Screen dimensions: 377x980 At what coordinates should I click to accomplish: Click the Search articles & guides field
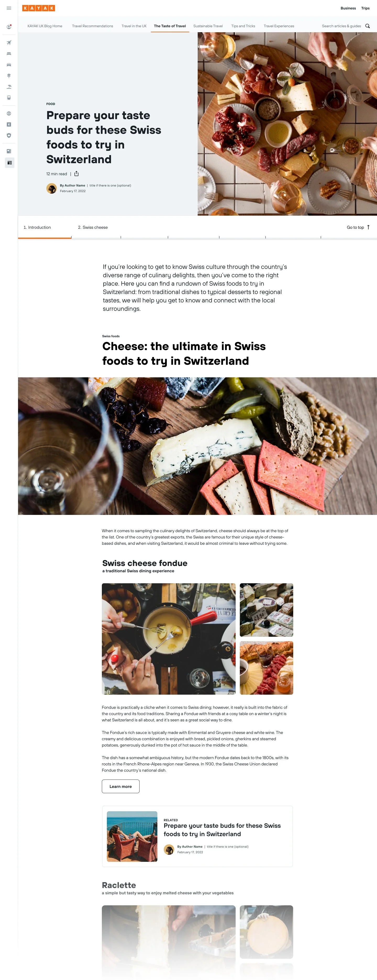pos(341,26)
